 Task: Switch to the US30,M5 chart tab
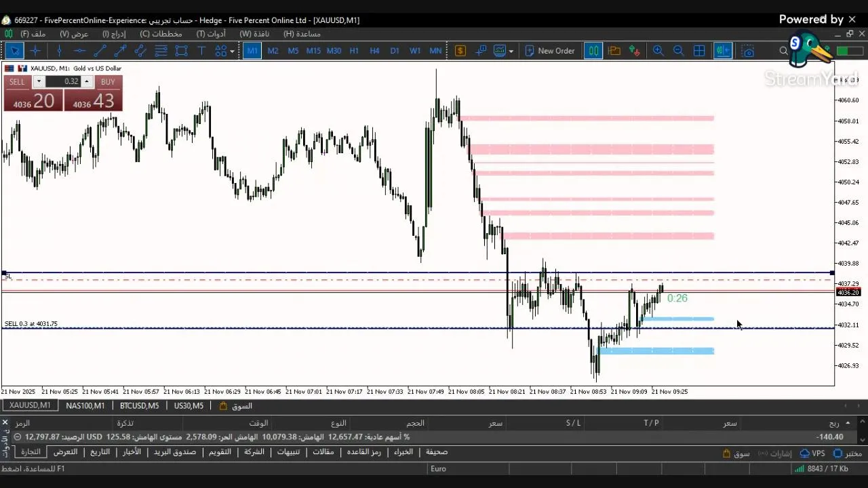tap(189, 406)
